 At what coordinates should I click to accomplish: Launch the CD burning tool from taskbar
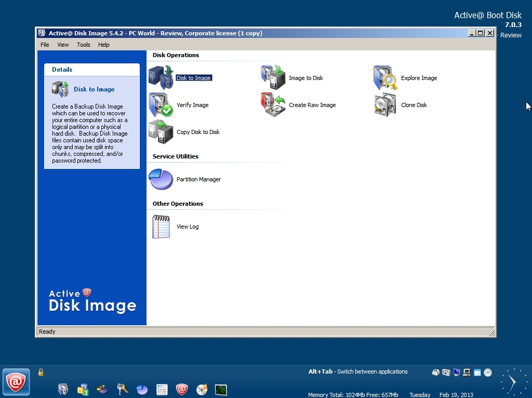(202, 389)
